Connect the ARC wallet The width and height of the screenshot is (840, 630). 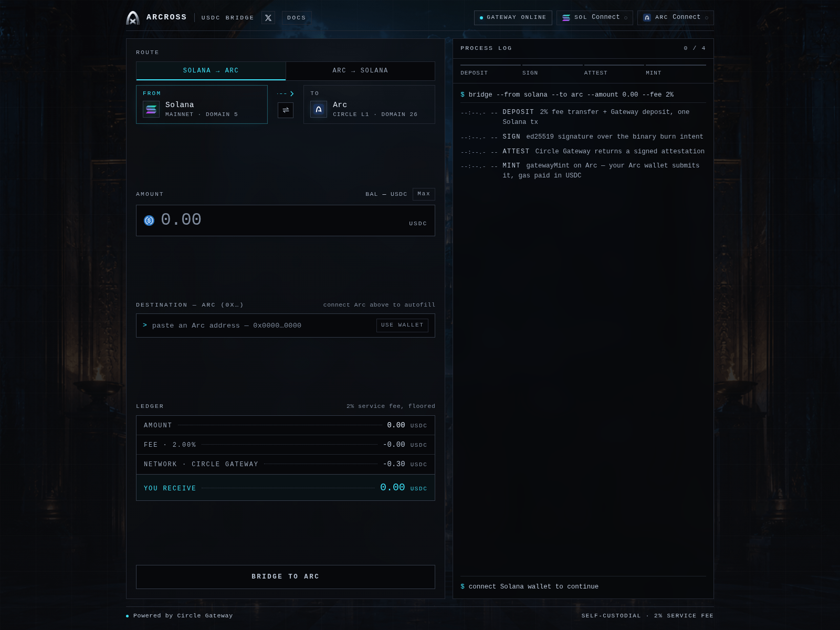coord(676,18)
